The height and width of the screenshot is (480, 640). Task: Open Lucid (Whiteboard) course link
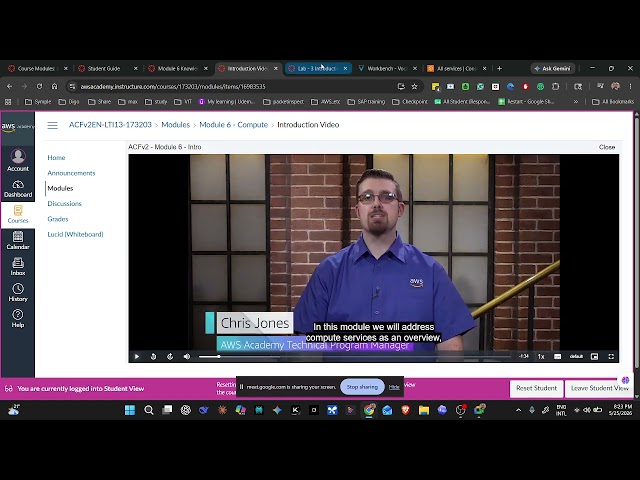coord(75,234)
